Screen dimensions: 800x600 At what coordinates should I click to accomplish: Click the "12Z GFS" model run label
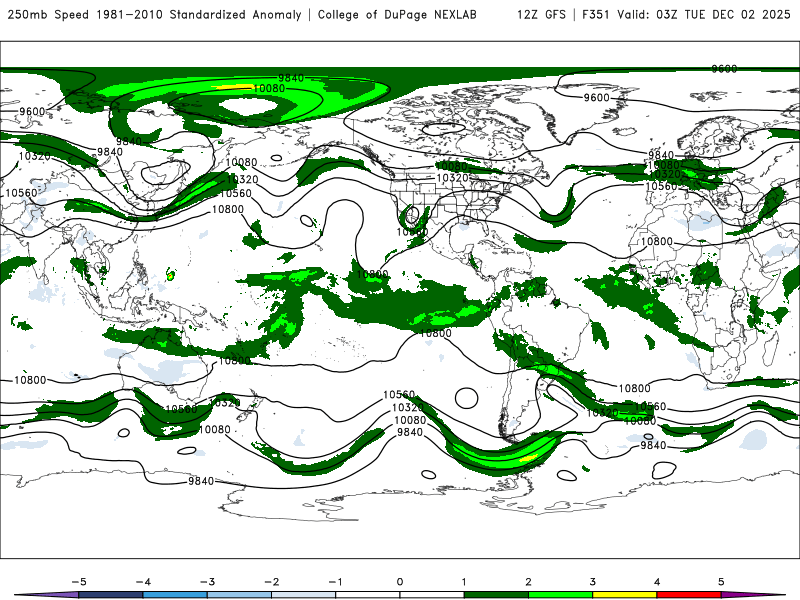pos(541,14)
